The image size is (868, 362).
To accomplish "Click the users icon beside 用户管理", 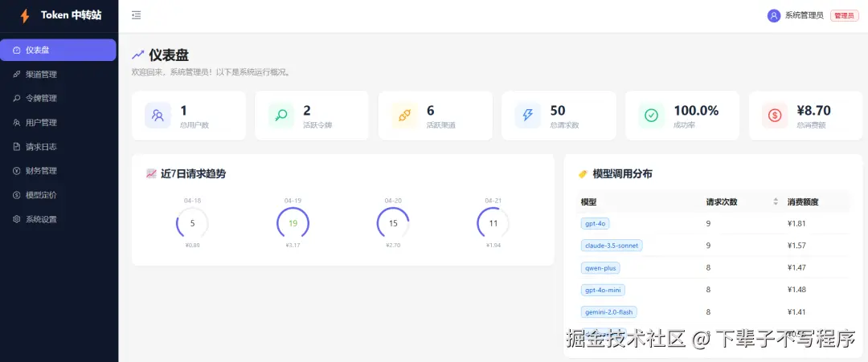I will tap(17, 123).
